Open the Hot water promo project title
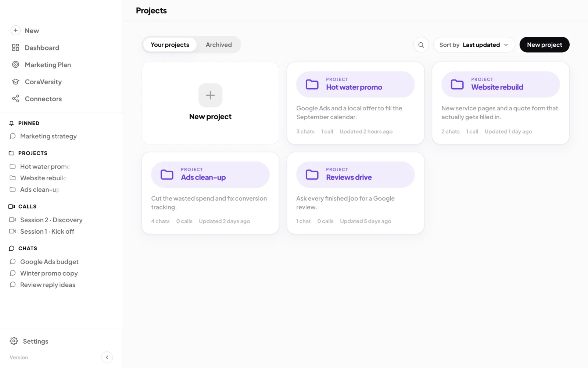588x368 pixels. [x=354, y=87]
